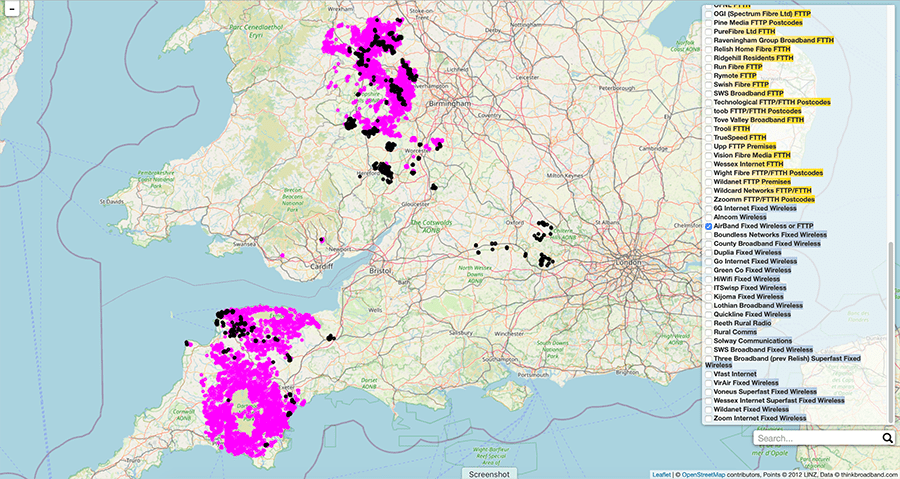Enable Swish Fibre FTTP layer
The image size is (900, 479).
click(x=709, y=85)
